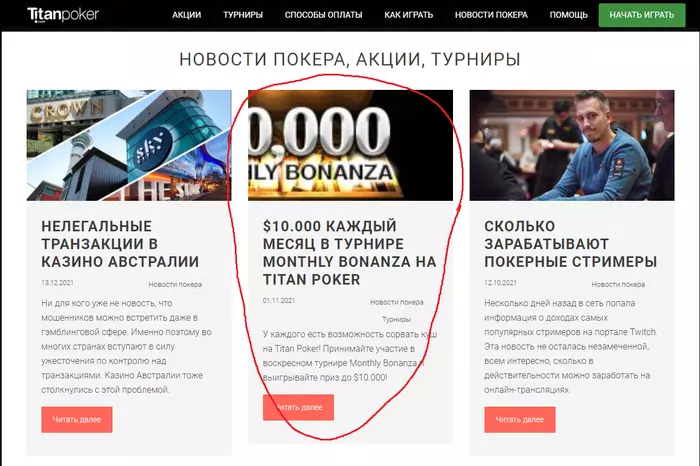Image resolution: width=700 pixels, height=466 pixels.
Task: Select the Турниры tag on Bonanza article
Action: [x=396, y=320]
